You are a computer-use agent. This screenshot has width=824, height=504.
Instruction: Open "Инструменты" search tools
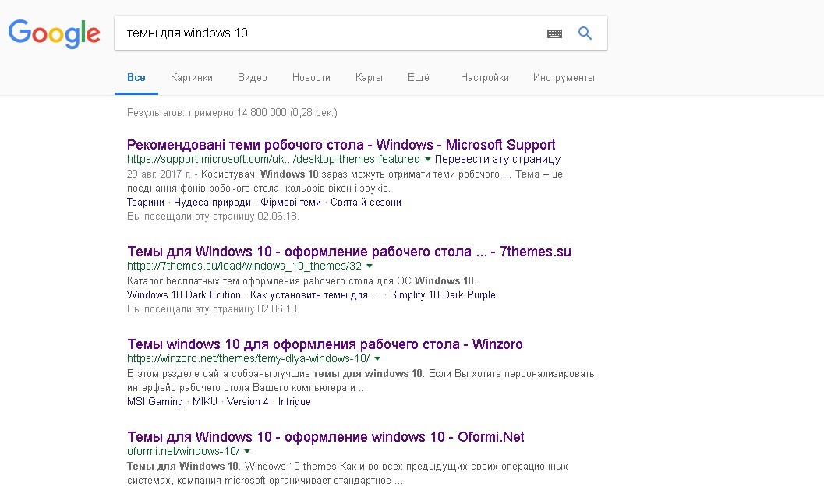pyautogui.click(x=564, y=78)
